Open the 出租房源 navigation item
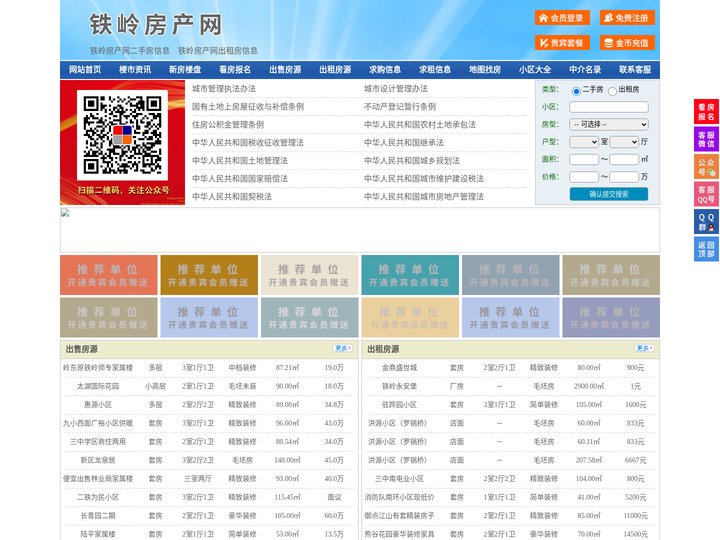This screenshot has width=720, height=540. coord(335,70)
